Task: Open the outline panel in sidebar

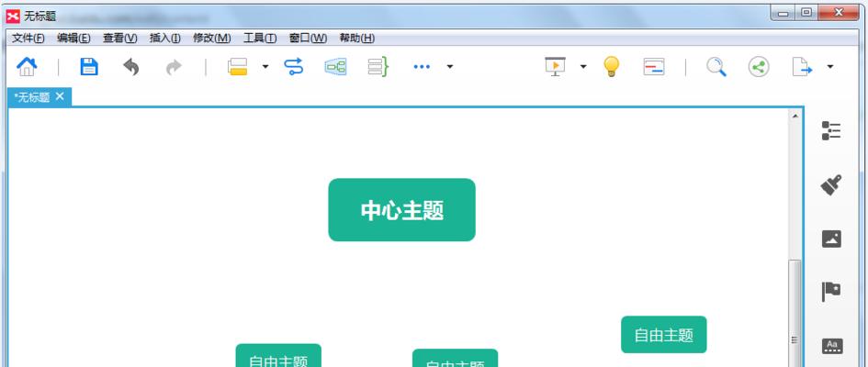Action: 831,131
